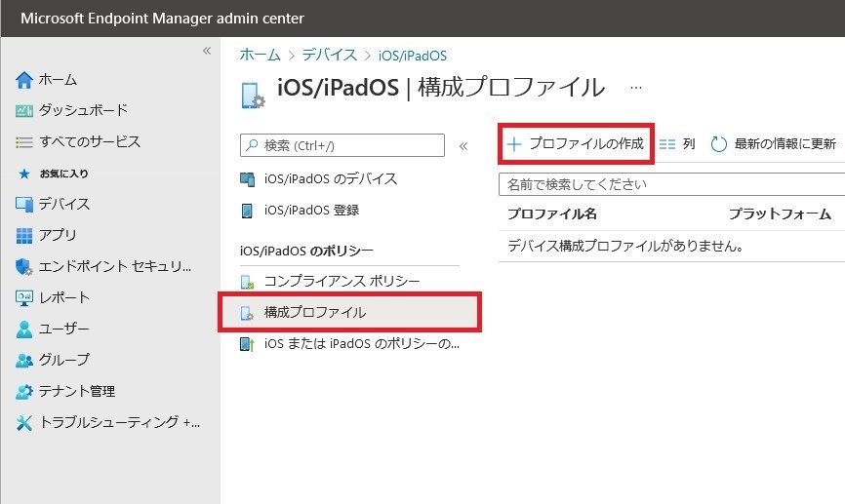The image size is (845, 504).
Task: Click the ユーザー person icon
Action: tap(24, 329)
